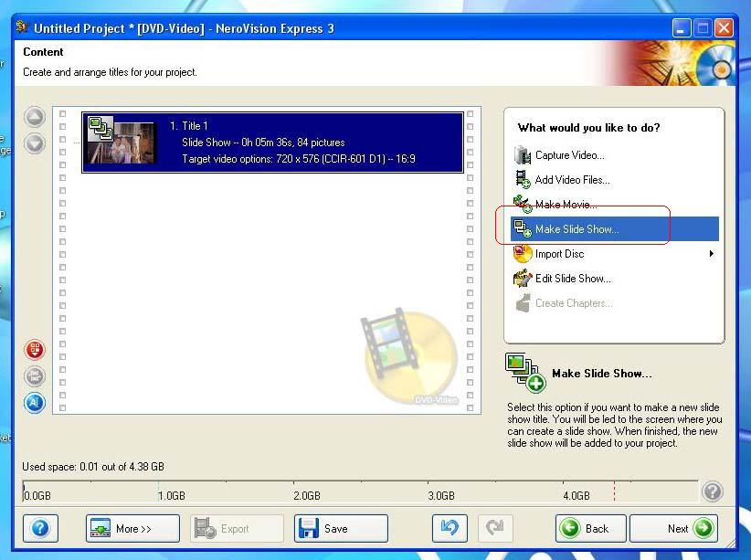This screenshot has width=751, height=560.
Task: Close the NeroVision Express window
Action: (724, 28)
